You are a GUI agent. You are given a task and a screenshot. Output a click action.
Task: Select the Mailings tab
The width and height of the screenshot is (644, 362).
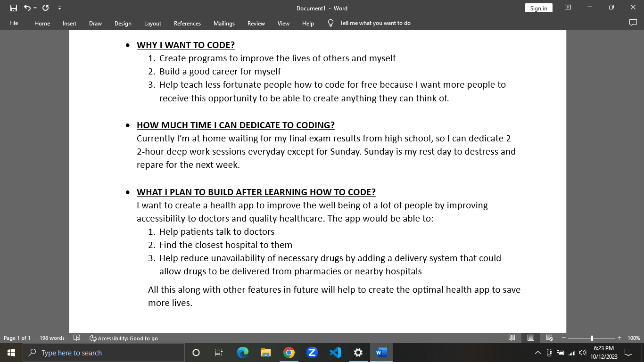coord(224,23)
